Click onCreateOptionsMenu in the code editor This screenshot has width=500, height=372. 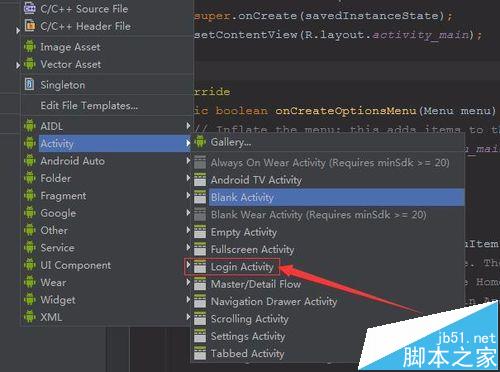tap(346, 111)
